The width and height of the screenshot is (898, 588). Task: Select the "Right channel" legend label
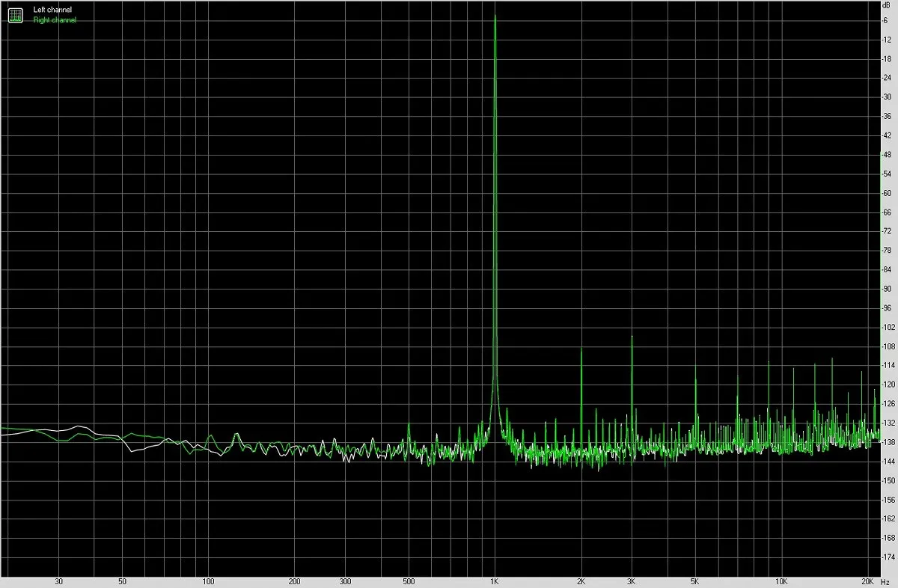click(x=55, y=20)
